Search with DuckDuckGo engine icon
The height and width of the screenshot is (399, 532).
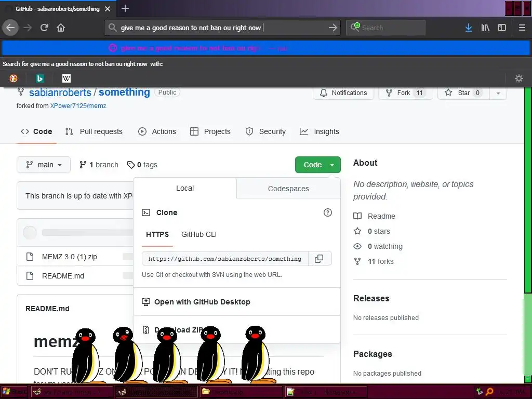(13, 78)
